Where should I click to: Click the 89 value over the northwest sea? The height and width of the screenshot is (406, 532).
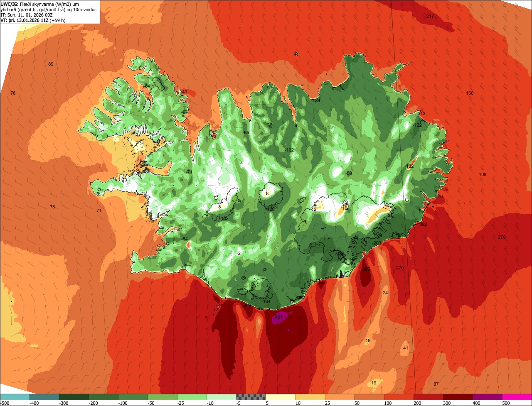tap(51, 64)
